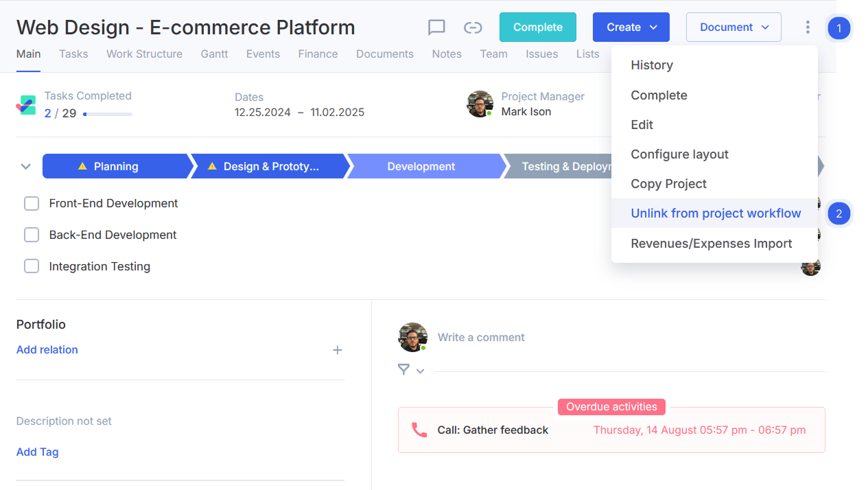Image resolution: width=868 pixels, height=490 pixels.
Task: Click the Tasks Completed checkmark icon
Action: click(x=26, y=105)
